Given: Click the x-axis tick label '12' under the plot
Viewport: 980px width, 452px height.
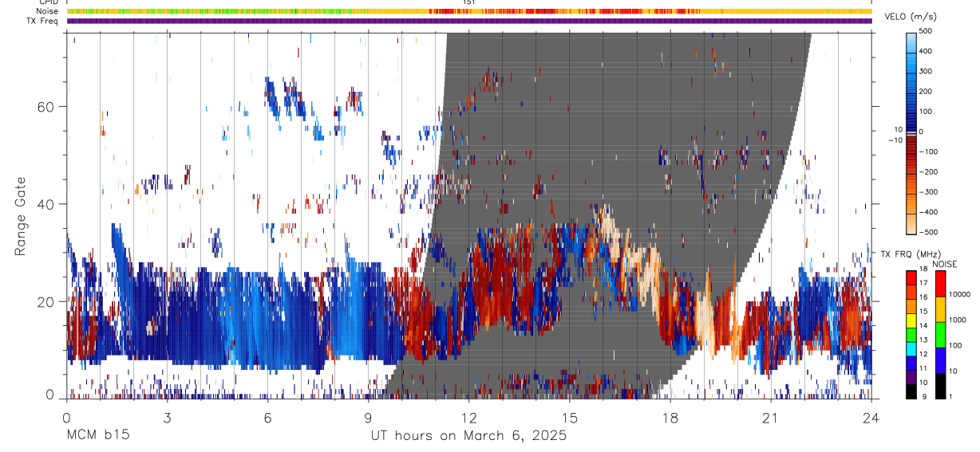Looking at the screenshot, I should pos(468,417).
